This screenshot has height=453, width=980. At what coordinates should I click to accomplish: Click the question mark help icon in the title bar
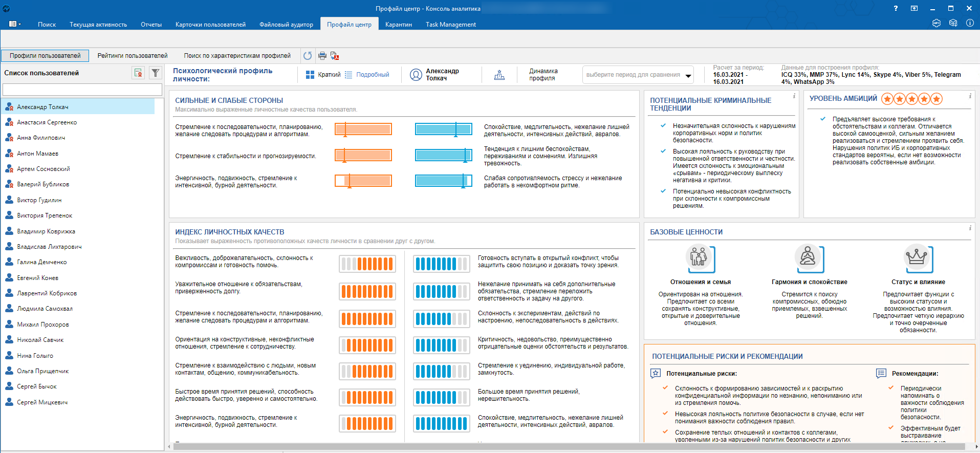pyautogui.click(x=896, y=8)
